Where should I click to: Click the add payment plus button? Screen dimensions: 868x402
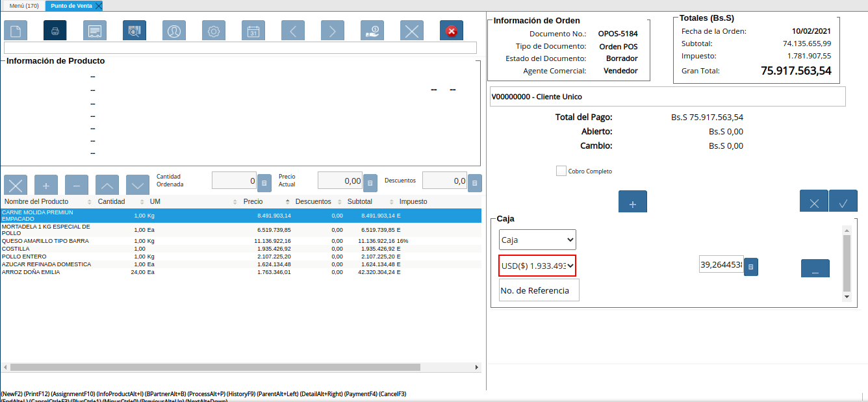(x=632, y=203)
